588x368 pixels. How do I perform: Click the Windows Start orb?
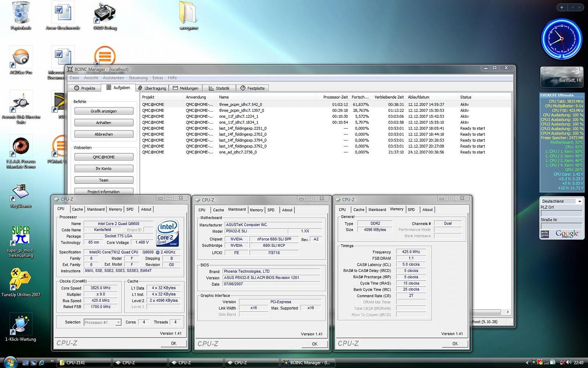tap(10, 362)
